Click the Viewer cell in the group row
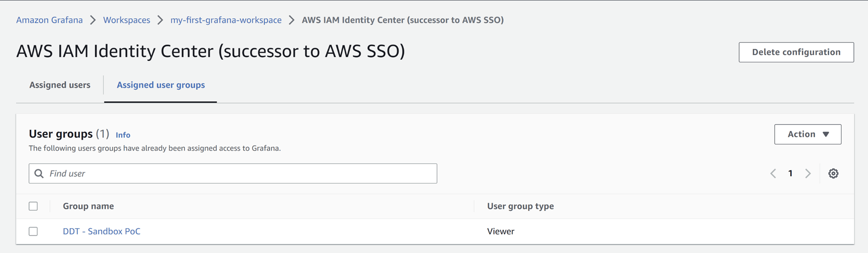Screen dimensions: 868x253 pyautogui.click(x=501, y=231)
